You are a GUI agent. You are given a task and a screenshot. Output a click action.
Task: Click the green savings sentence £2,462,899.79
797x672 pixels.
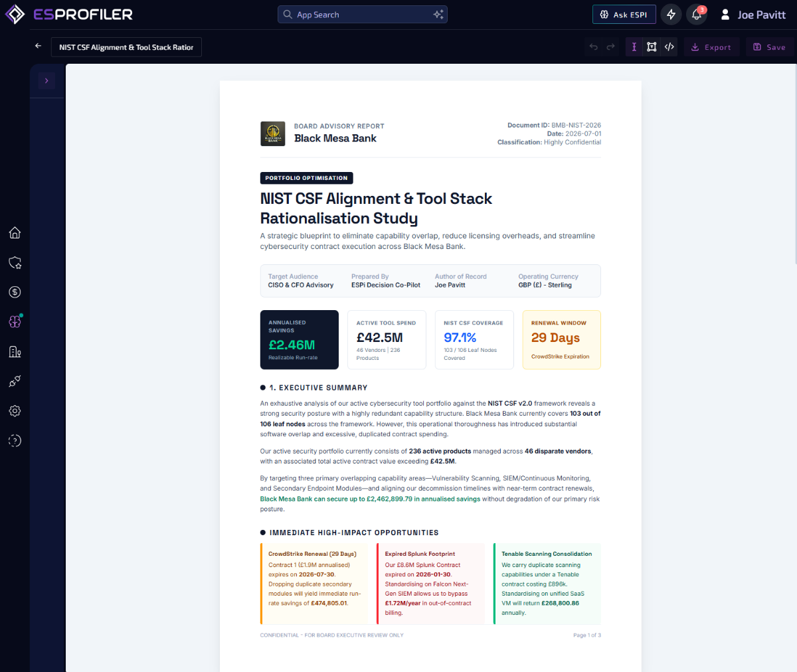click(370, 499)
